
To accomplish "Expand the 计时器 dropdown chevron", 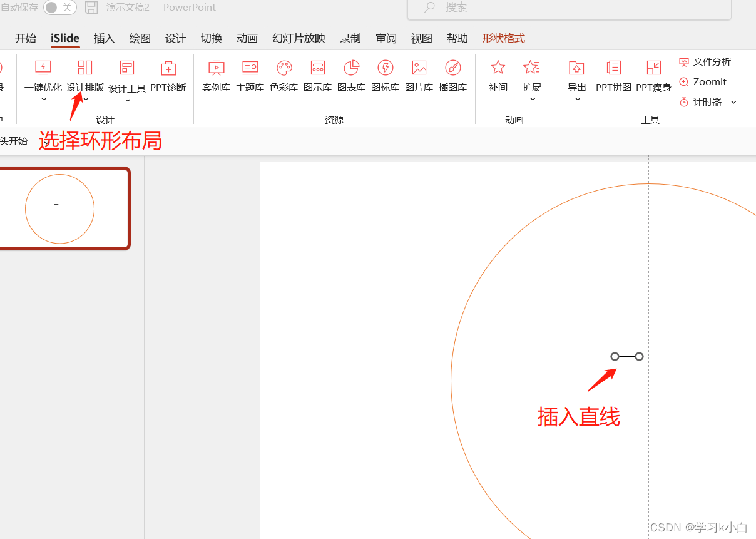I will click(734, 102).
